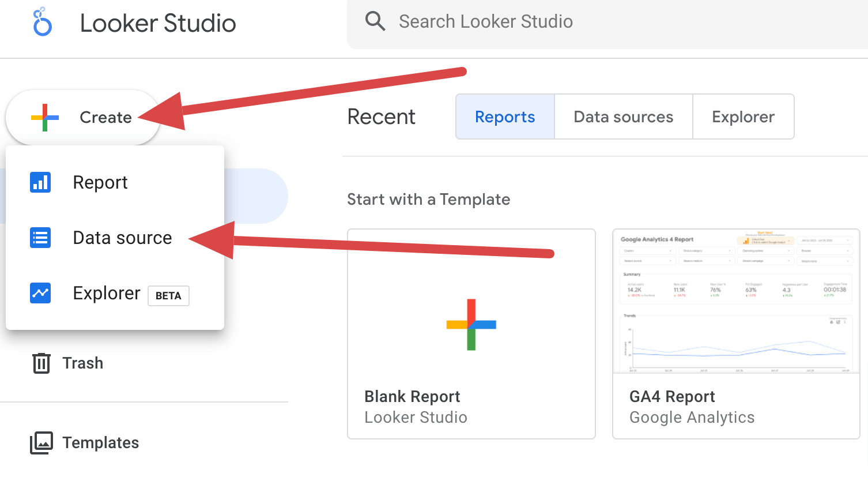
Task: Switch to the Reports tab
Action: pos(505,117)
